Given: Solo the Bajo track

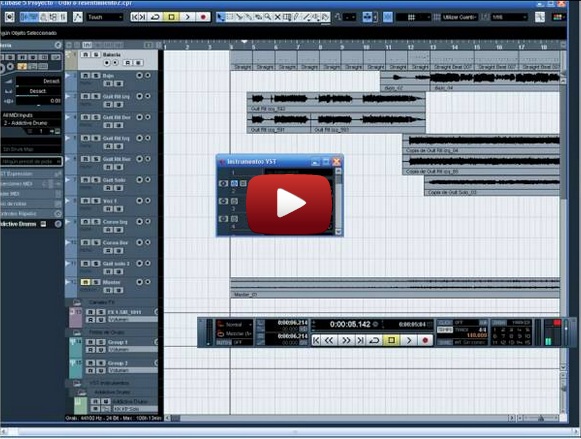Looking at the screenshot, I should click(96, 76).
